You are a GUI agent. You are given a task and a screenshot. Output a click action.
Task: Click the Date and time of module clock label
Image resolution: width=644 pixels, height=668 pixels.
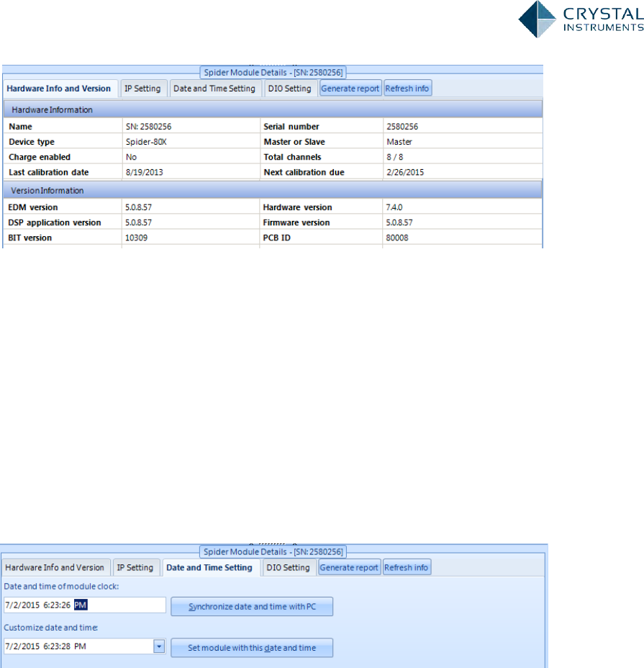(61, 586)
